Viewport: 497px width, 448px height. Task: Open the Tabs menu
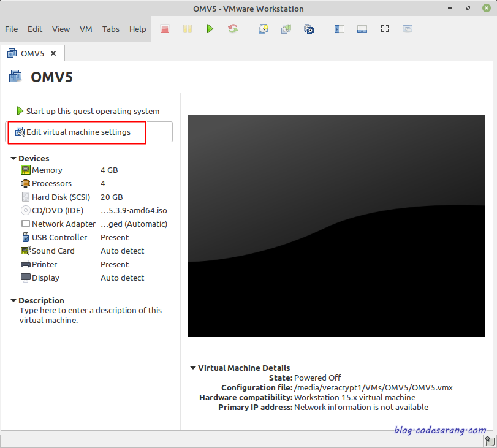coord(111,29)
